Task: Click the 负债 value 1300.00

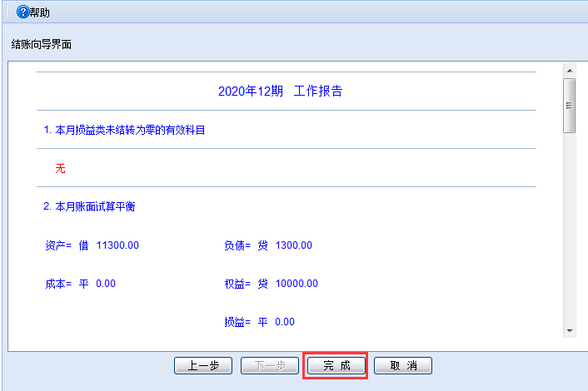Action: 294,245
